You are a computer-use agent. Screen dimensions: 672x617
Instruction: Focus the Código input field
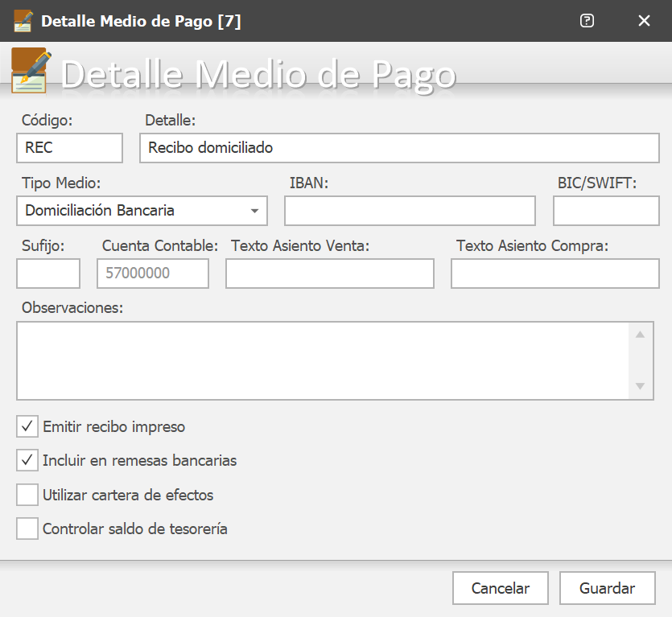click(70, 148)
